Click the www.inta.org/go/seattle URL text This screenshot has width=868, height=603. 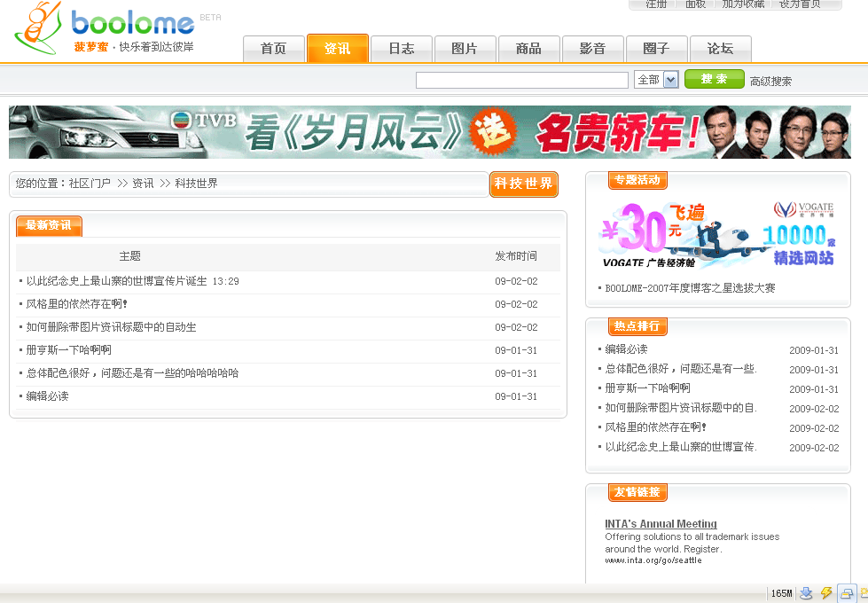point(653,560)
